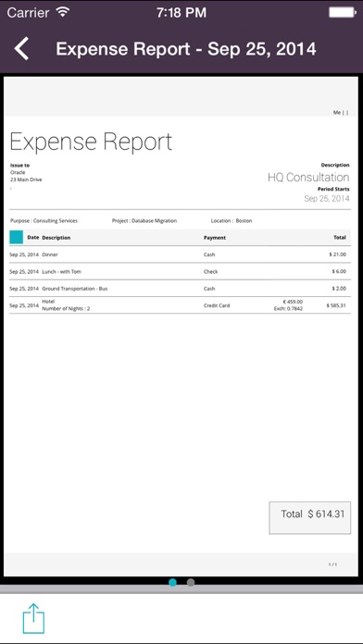Viewport: 363px width, 644px height.
Task: Tap the battery indicator icon
Action: pyautogui.click(x=343, y=12)
